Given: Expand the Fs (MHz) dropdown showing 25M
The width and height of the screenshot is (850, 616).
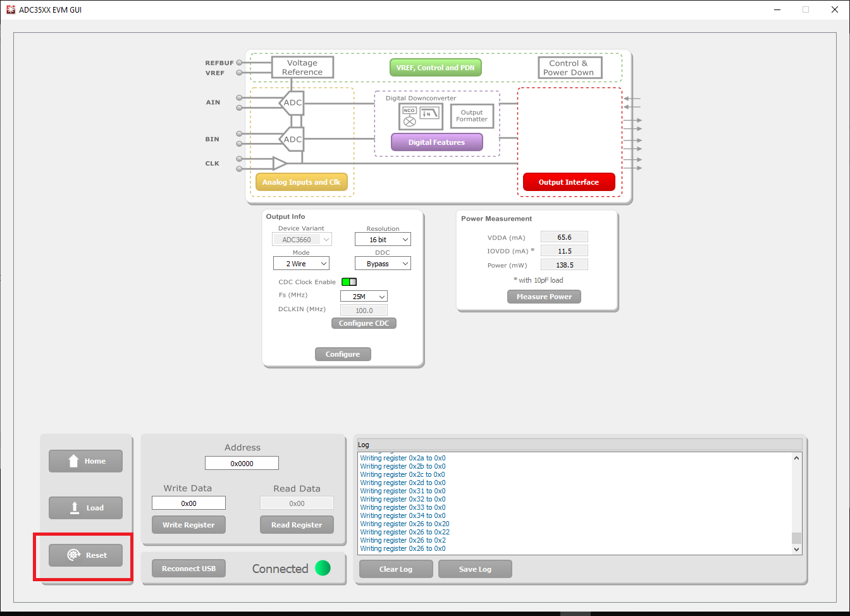Looking at the screenshot, I should coord(364,297).
